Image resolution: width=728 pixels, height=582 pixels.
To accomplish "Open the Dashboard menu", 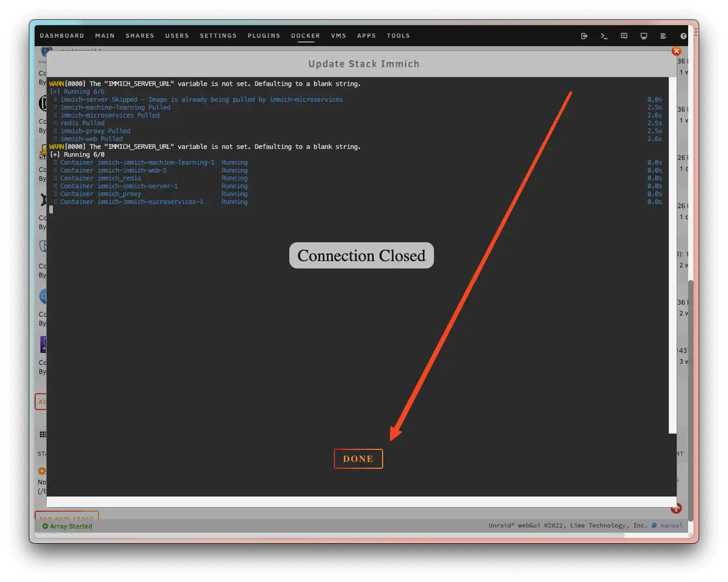I will 62,36.
